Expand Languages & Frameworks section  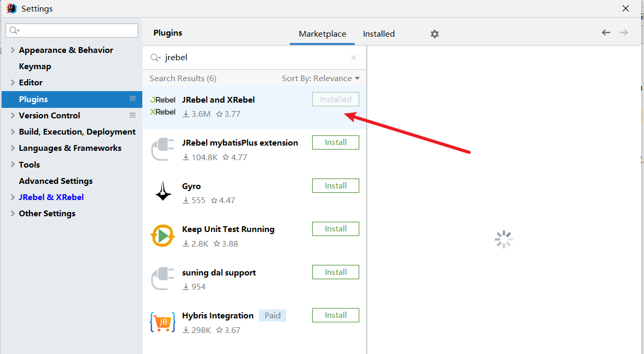pos(13,148)
